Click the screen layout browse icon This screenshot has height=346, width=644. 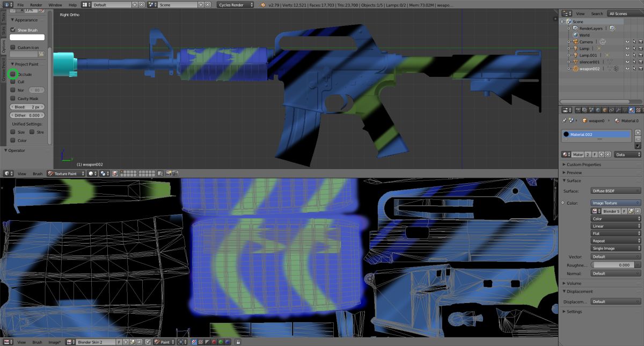point(86,4)
